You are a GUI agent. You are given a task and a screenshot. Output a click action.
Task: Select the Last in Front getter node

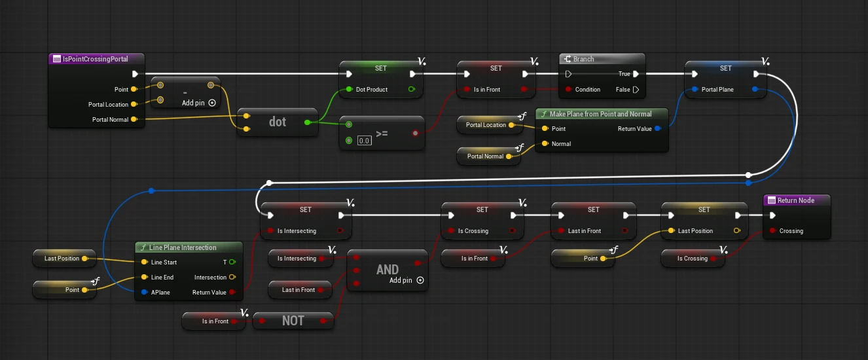point(302,290)
